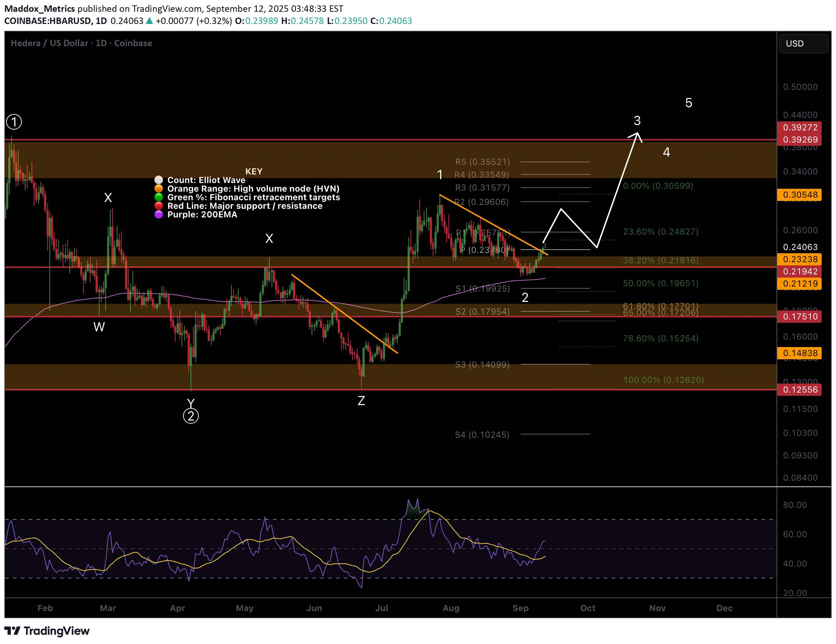Click the circled 1 wave label

(x=14, y=122)
